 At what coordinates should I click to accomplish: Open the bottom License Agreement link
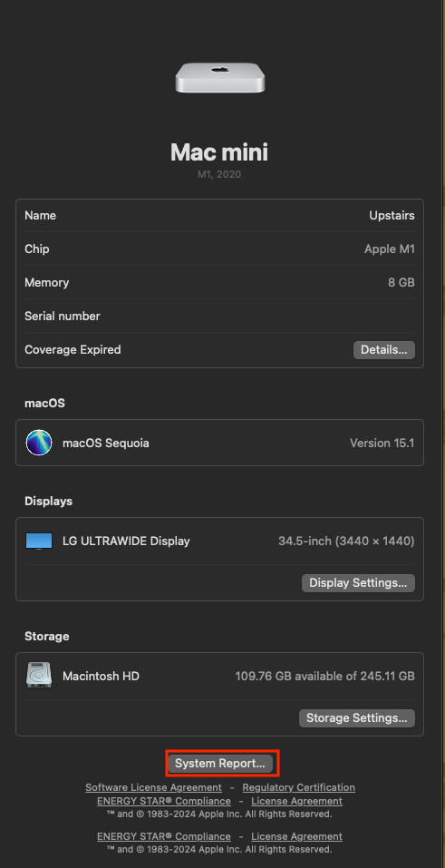tap(296, 836)
